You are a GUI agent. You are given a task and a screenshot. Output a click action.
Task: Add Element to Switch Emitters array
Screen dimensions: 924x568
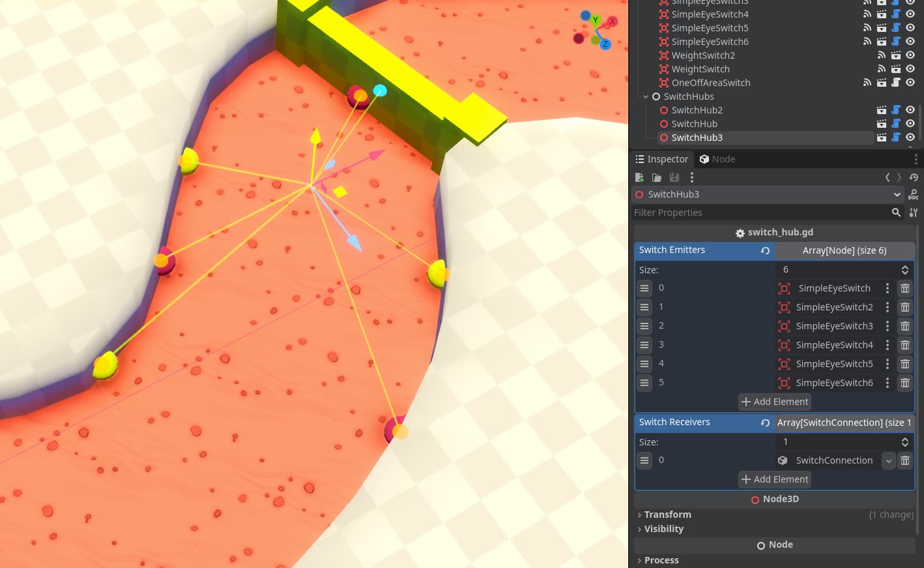tap(775, 402)
